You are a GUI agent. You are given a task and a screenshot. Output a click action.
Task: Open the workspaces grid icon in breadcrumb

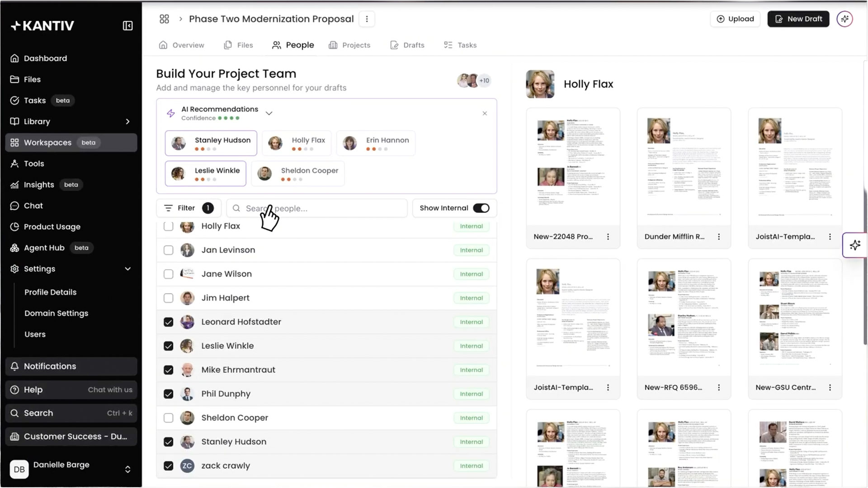tap(164, 19)
